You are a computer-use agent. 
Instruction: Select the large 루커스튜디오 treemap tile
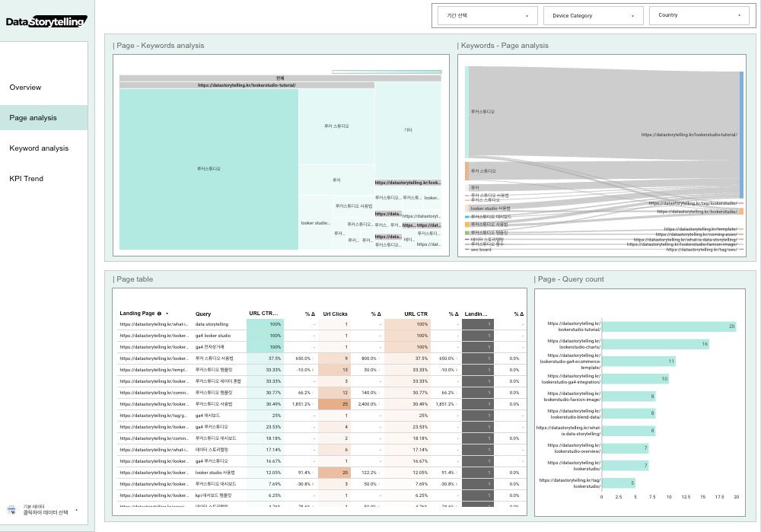pos(209,169)
